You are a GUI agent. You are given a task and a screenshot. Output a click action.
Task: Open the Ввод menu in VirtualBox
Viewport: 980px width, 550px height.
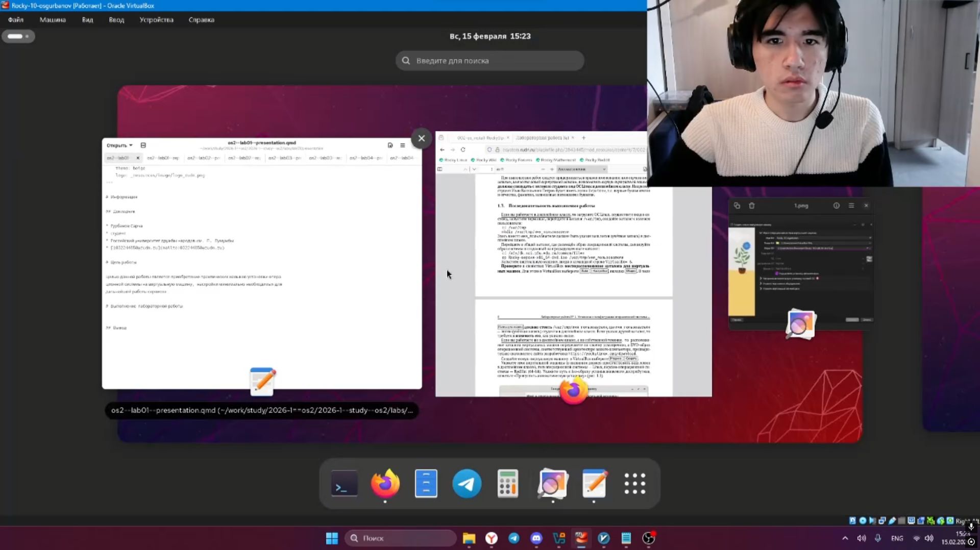tap(116, 20)
